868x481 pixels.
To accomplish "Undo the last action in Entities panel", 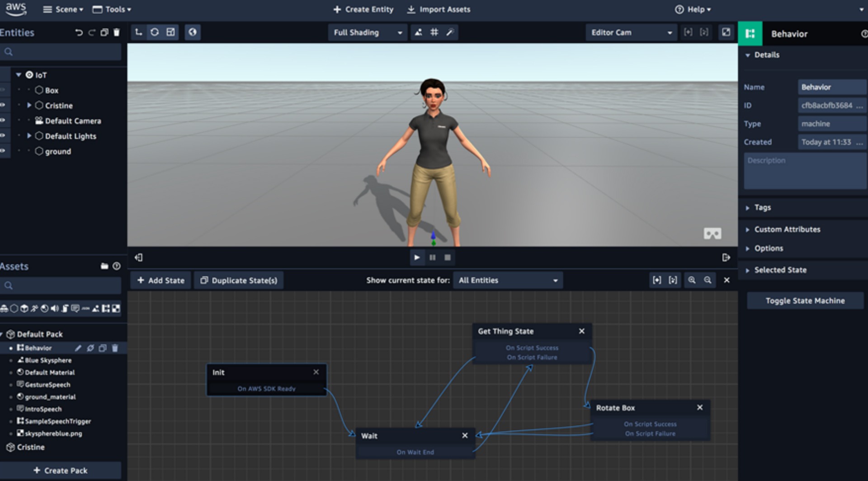I will [x=79, y=33].
